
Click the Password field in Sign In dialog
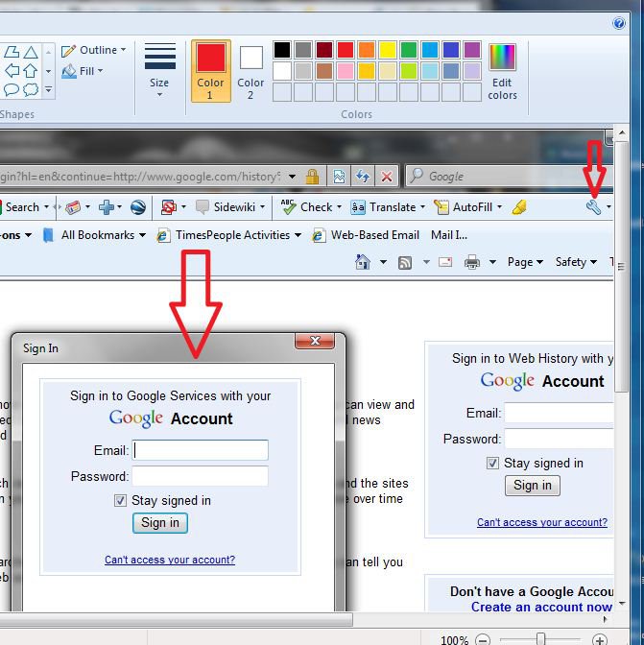pyautogui.click(x=201, y=476)
